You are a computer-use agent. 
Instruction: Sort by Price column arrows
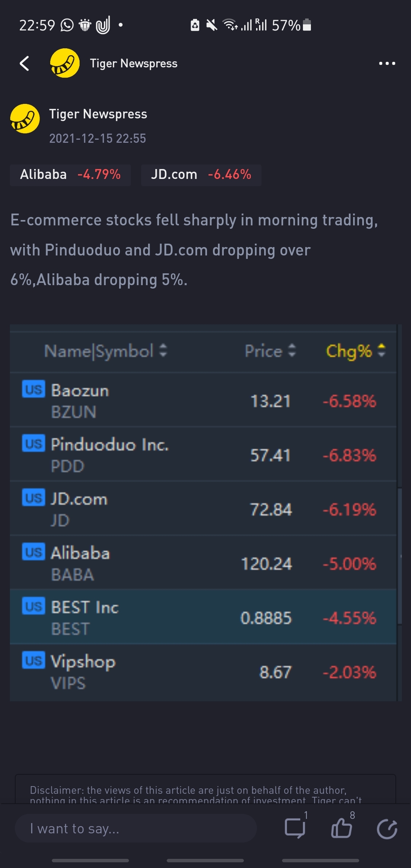[x=292, y=350]
